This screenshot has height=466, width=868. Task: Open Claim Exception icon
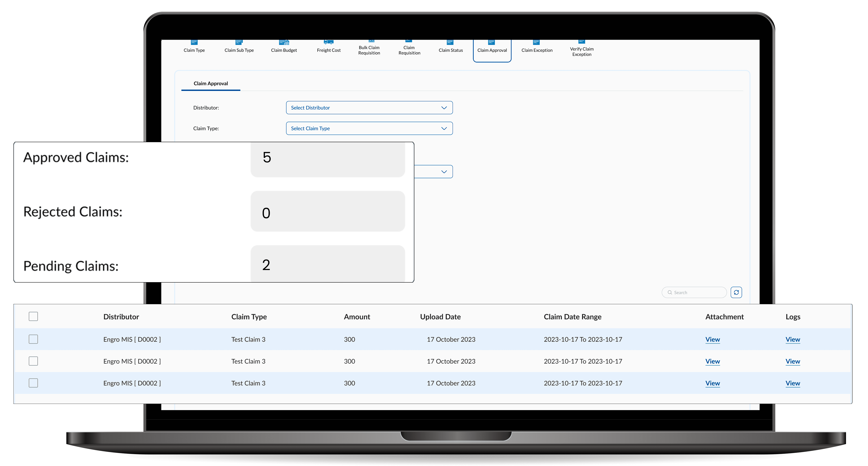coord(537,47)
